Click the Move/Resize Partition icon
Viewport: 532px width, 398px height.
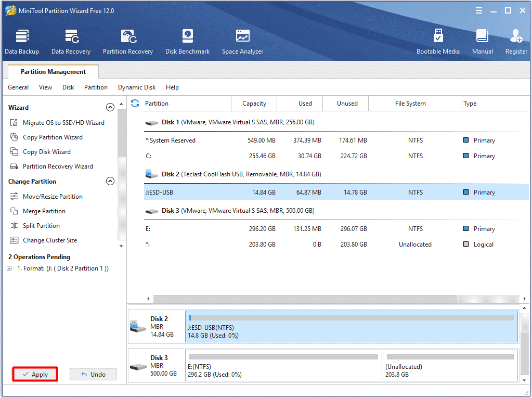click(14, 197)
